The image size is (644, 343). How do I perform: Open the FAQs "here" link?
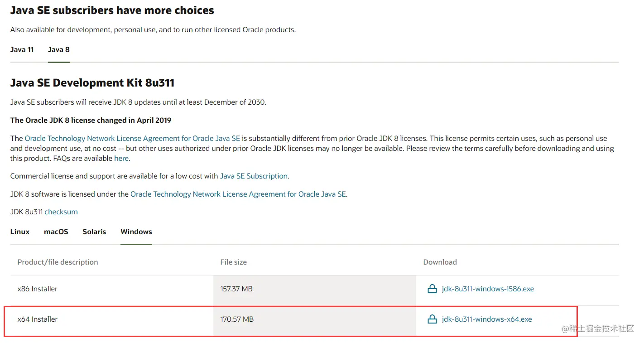click(x=121, y=159)
